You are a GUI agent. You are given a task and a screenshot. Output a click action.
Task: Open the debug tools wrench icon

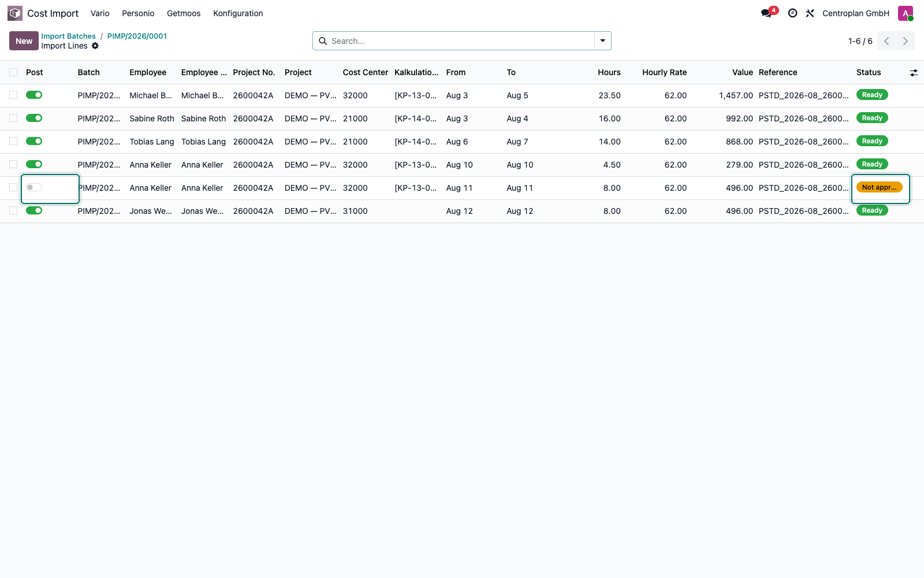point(810,13)
